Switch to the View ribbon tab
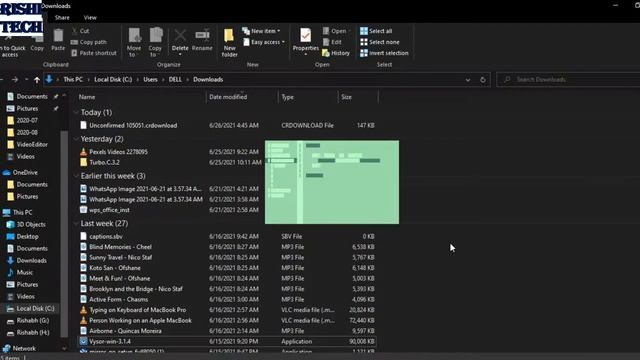 coord(90,18)
